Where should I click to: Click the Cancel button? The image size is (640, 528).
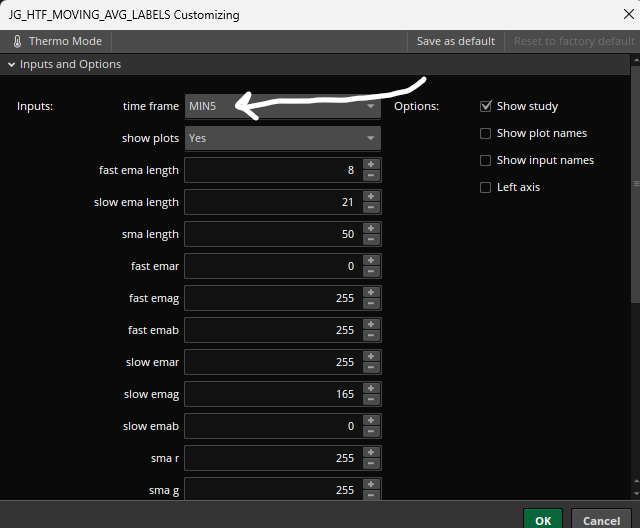point(601,520)
